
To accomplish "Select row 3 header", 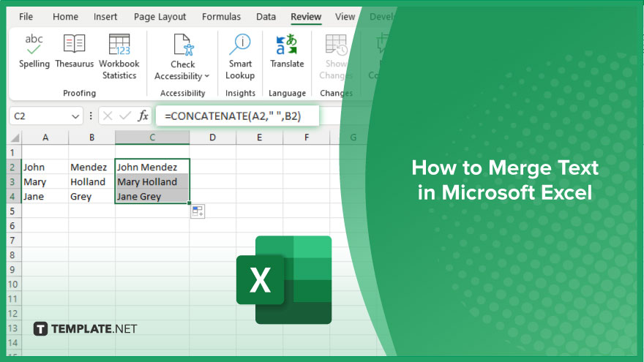I will (x=12, y=182).
